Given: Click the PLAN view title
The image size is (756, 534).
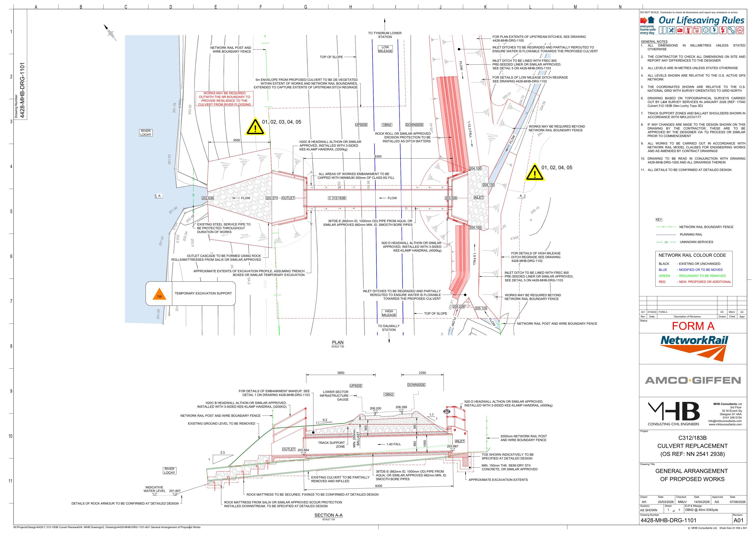Looking at the screenshot, I should coord(338,342).
